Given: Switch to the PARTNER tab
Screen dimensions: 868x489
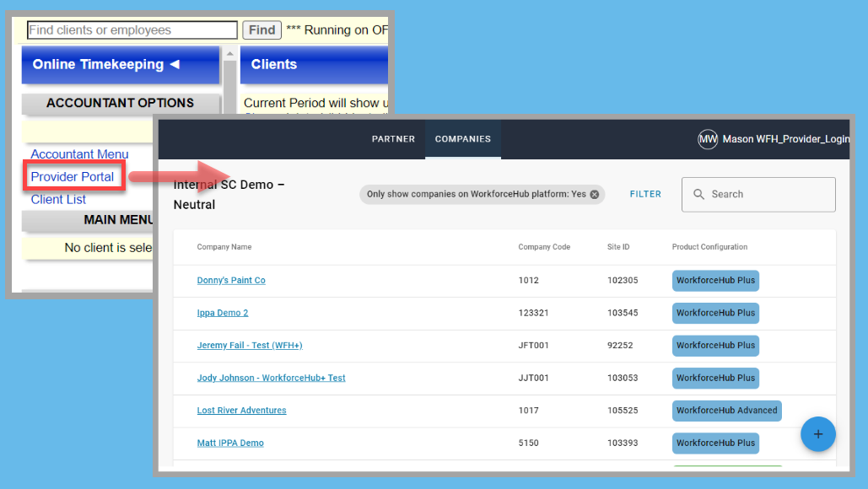Looking at the screenshot, I should coord(393,139).
